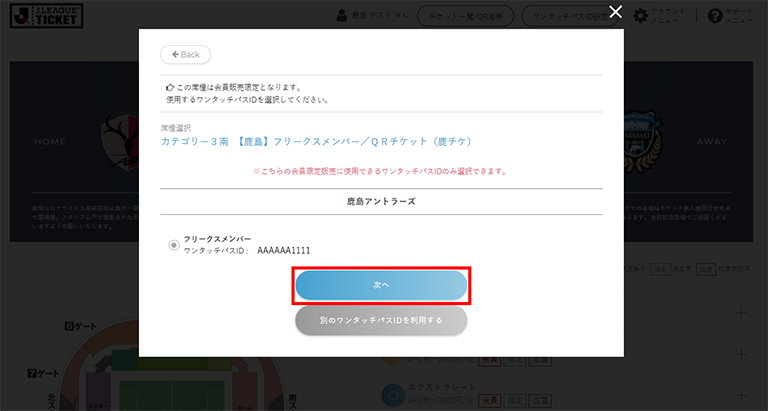
Task: Click the 7ゲート label on stadium map
Action: 43,373
